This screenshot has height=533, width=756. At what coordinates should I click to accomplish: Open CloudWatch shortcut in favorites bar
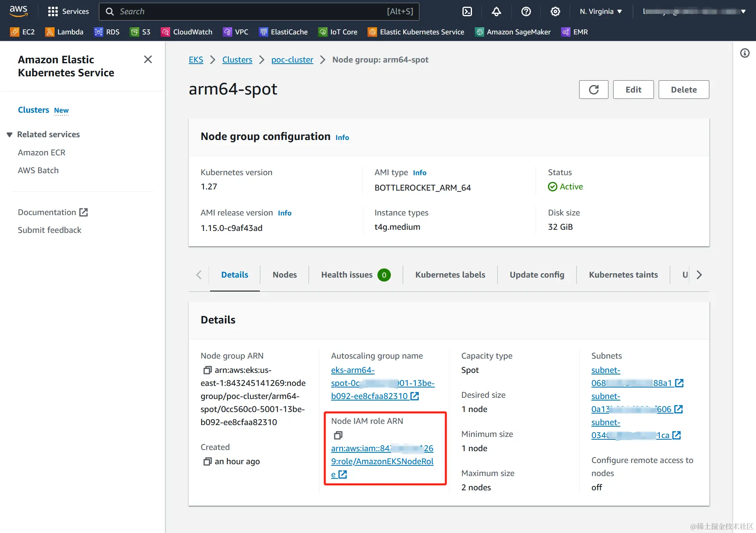pyautogui.click(x=187, y=32)
